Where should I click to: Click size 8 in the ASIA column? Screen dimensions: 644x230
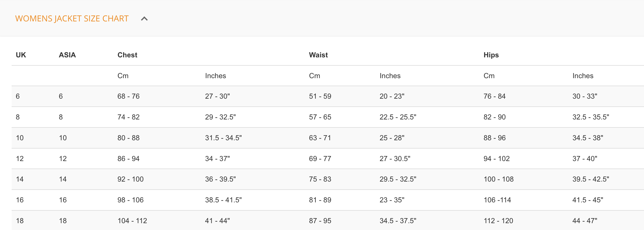click(x=61, y=117)
